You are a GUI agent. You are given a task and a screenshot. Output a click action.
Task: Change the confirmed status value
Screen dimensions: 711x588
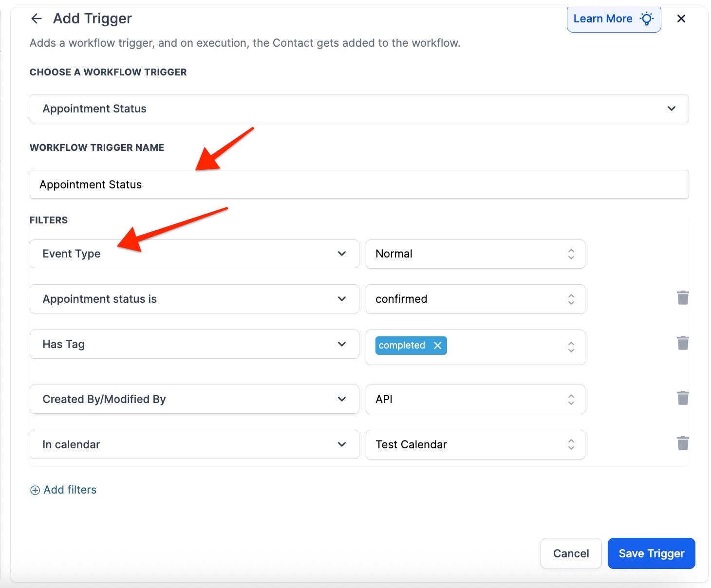(475, 299)
